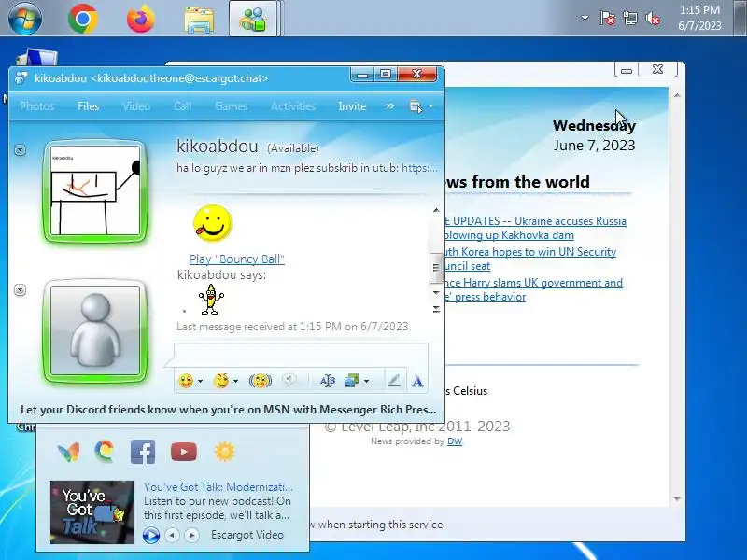Open Ukraine accuses Russia news link

click(534, 228)
